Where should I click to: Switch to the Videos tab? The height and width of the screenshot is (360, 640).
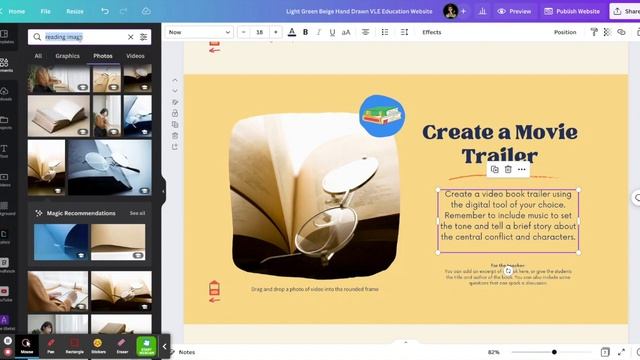point(135,56)
